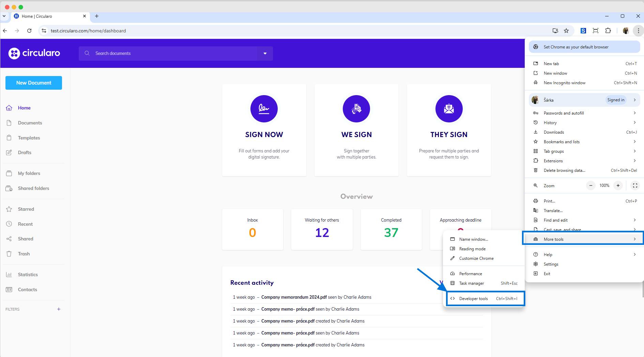This screenshot has width=644, height=357.
Task: Expand the search documents dropdown arrow
Action: (265, 53)
